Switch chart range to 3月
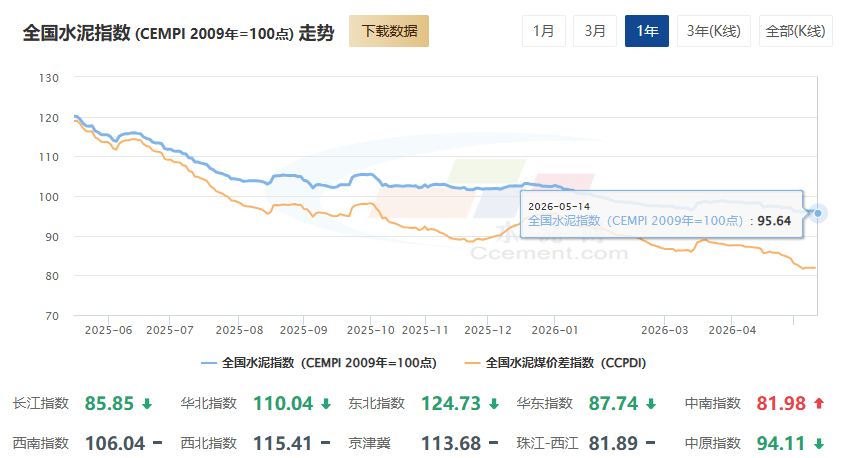The height and width of the screenshot is (458, 844). click(595, 31)
